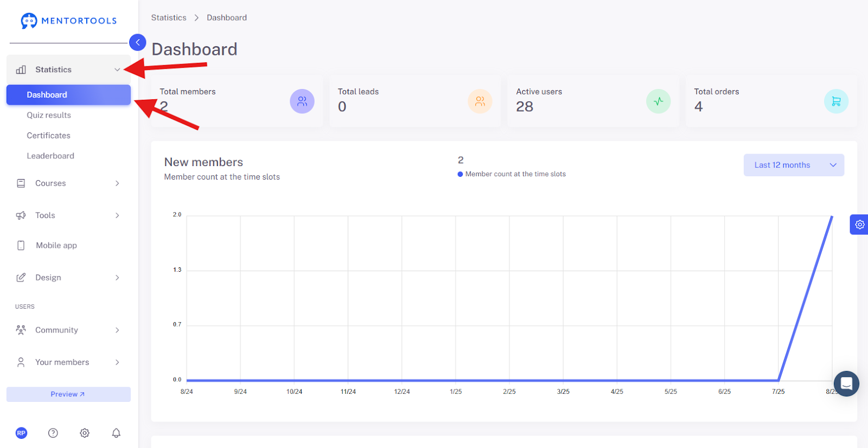
Task: Collapse the sidebar with the blue arrow button
Action: tap(138, 42)
